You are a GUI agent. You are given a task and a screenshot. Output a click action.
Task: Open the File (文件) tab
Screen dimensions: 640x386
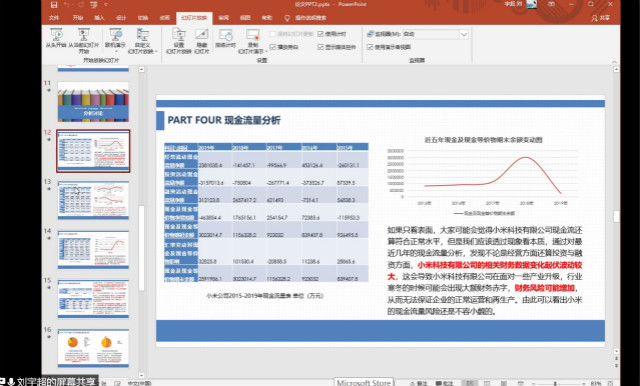pos(54,18)
